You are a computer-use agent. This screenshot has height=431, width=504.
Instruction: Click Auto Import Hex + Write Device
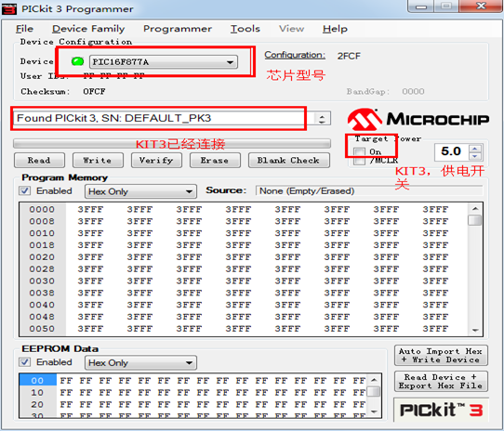coord(441,356)
